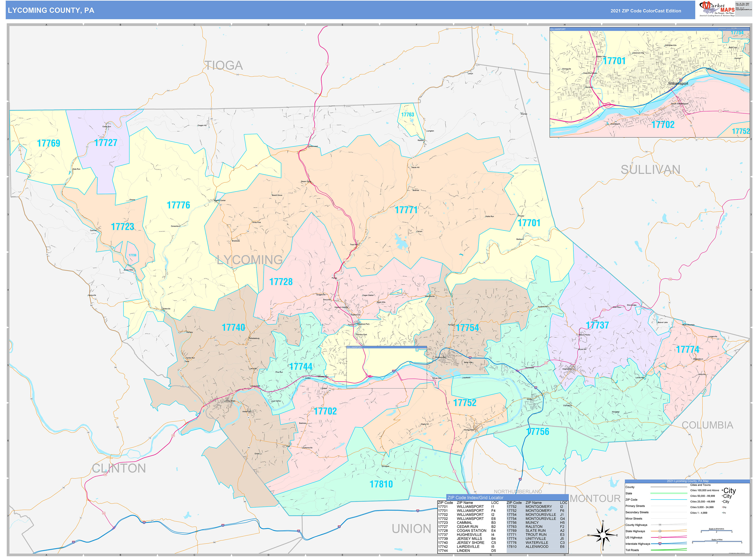Click ZIP code 17737 on the map

[597, 325]
